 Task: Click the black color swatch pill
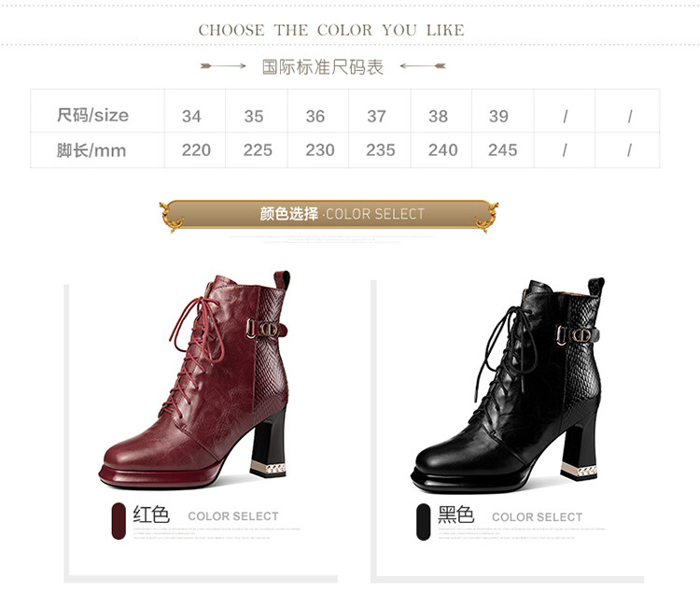point(423,521)
